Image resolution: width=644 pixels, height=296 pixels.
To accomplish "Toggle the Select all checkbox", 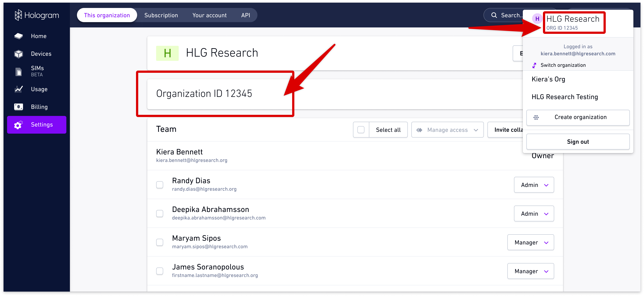I will pyautogui.click(x=361, y=129).
